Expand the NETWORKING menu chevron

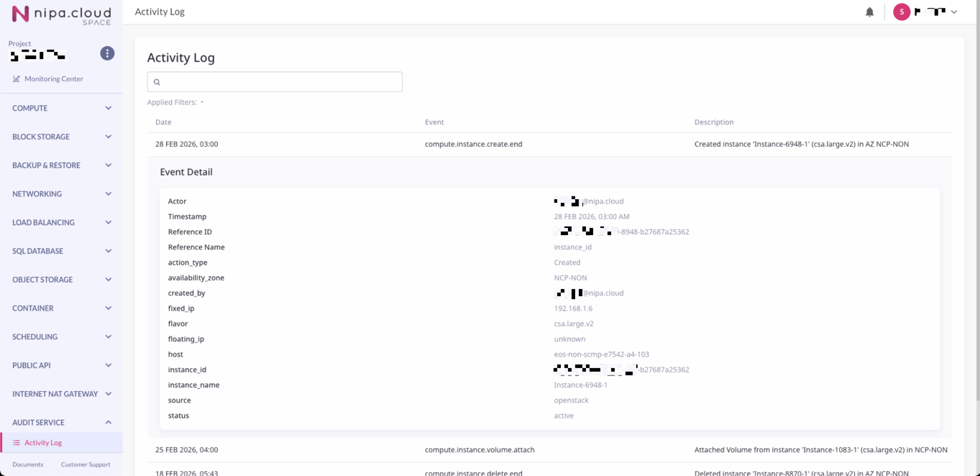[x=108, y=194]
